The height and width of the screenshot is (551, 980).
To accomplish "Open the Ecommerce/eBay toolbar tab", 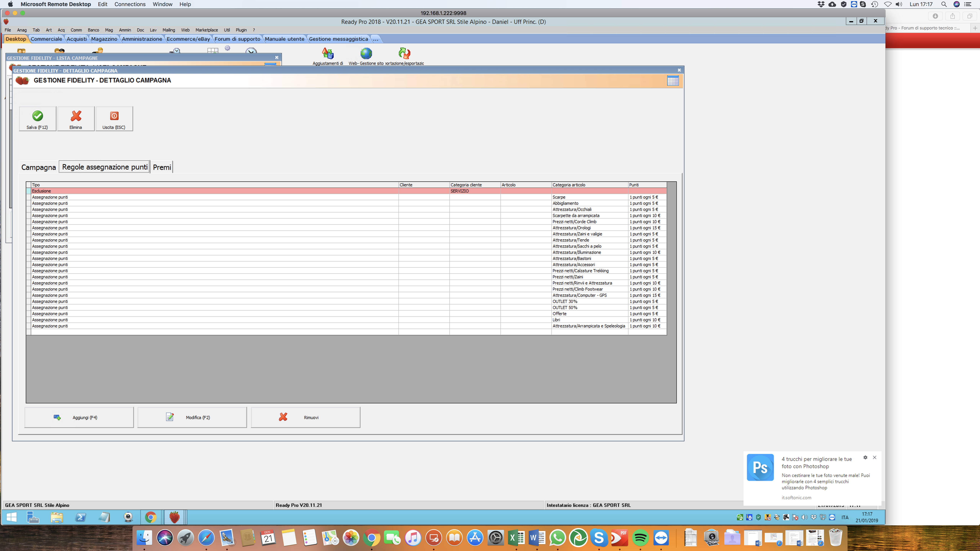I will coord(188,39).
